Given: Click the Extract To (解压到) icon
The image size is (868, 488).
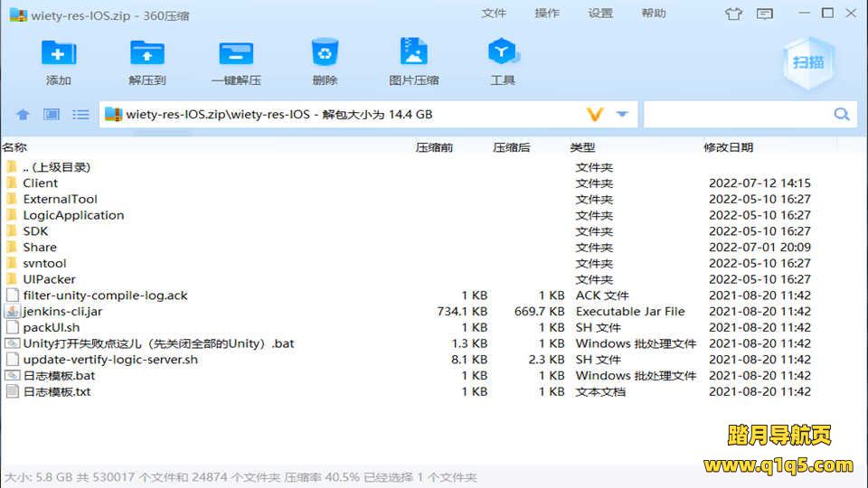Looking at the screenshot, I should tap(147, 52).
